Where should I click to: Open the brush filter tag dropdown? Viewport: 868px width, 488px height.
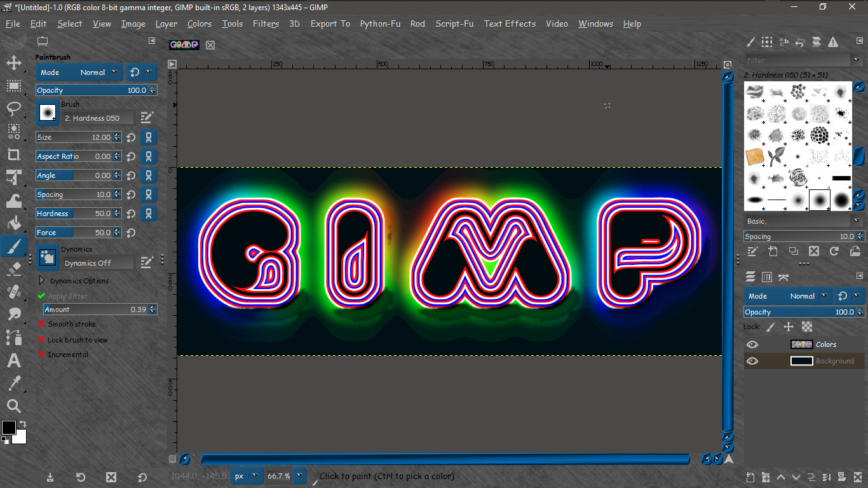(x=856, y=60)
